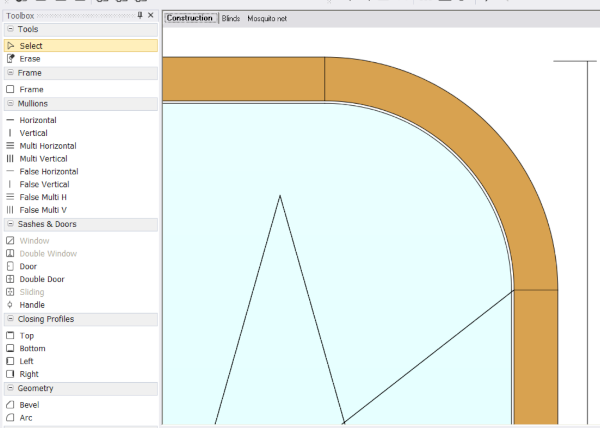This screenshot has width=600, height=428.
Task: Select the Door tool icon
Action: click(10, 266)
